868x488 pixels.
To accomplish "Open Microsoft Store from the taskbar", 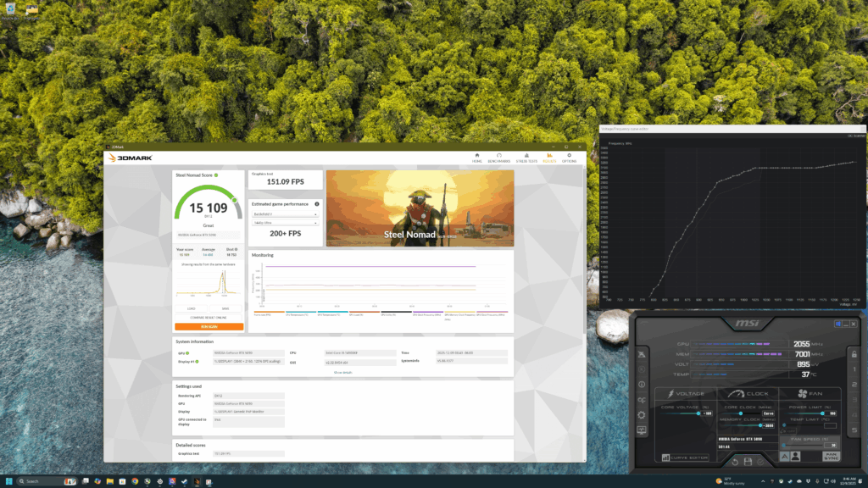I will (x=122, y=481).
